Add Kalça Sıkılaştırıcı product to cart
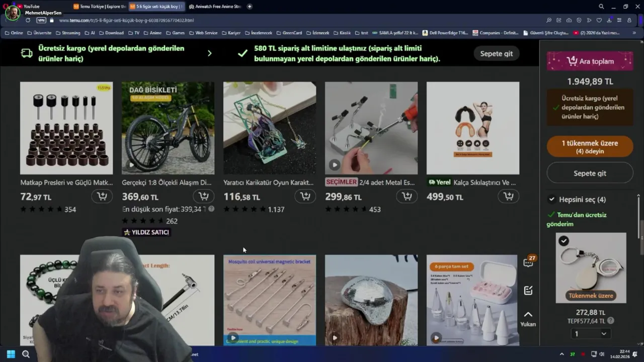This screenshot has height=362, width=644. (509, 197)
